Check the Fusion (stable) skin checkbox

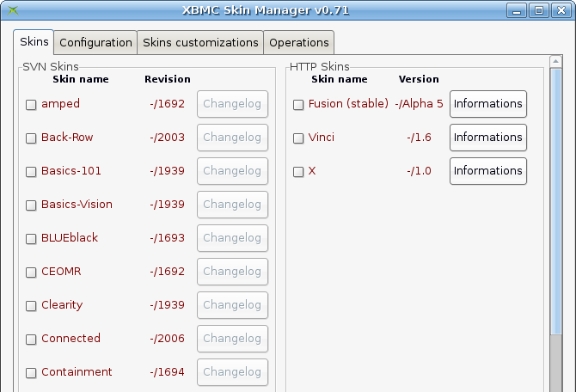pos(298,105)
